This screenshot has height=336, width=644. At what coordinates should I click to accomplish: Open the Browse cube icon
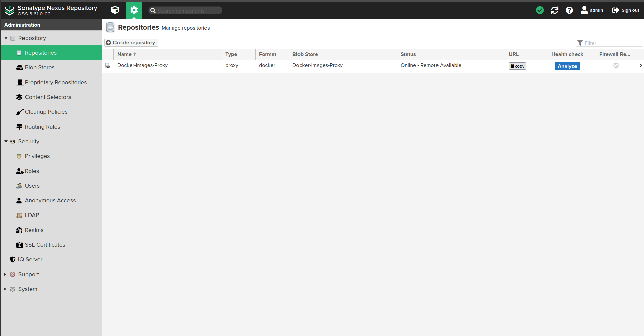(115, 10)
